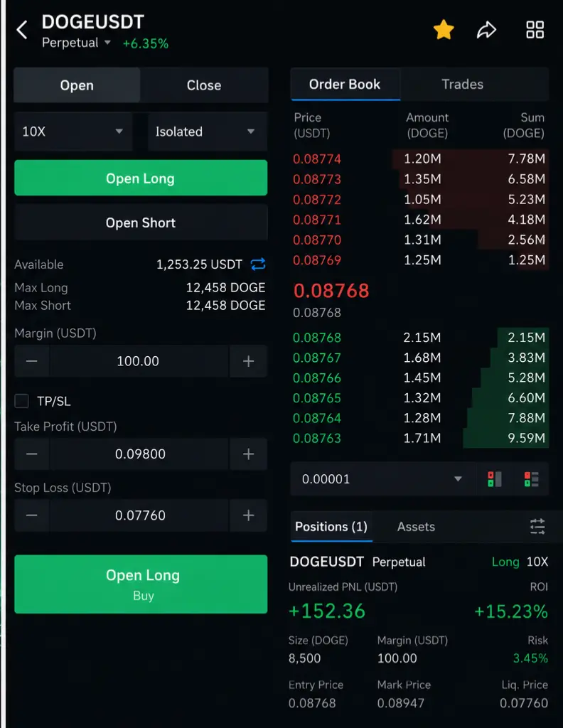
Task: Select ask price 0.08772
Action: [317, 199]
